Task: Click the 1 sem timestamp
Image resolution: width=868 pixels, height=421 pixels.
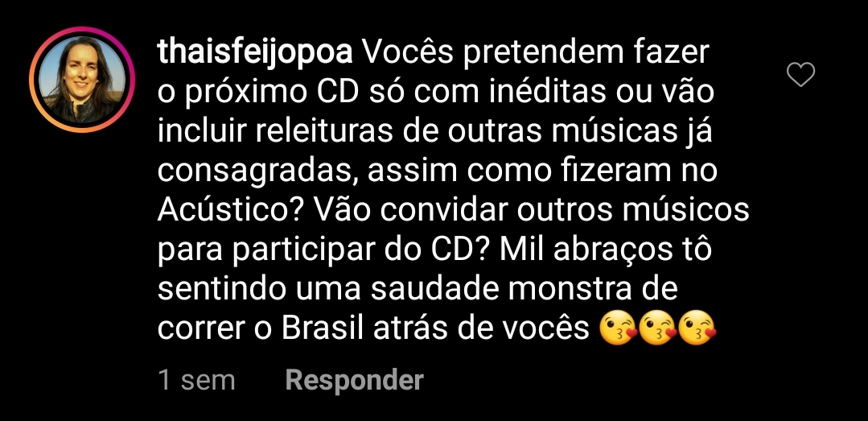Action: coord(196,381)
